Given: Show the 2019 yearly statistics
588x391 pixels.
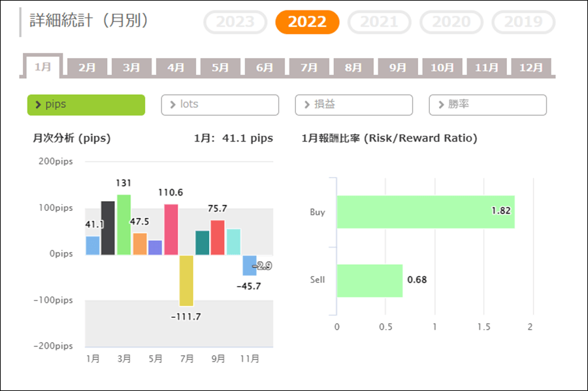Looking at the screenshot, I should pos(523,22).
